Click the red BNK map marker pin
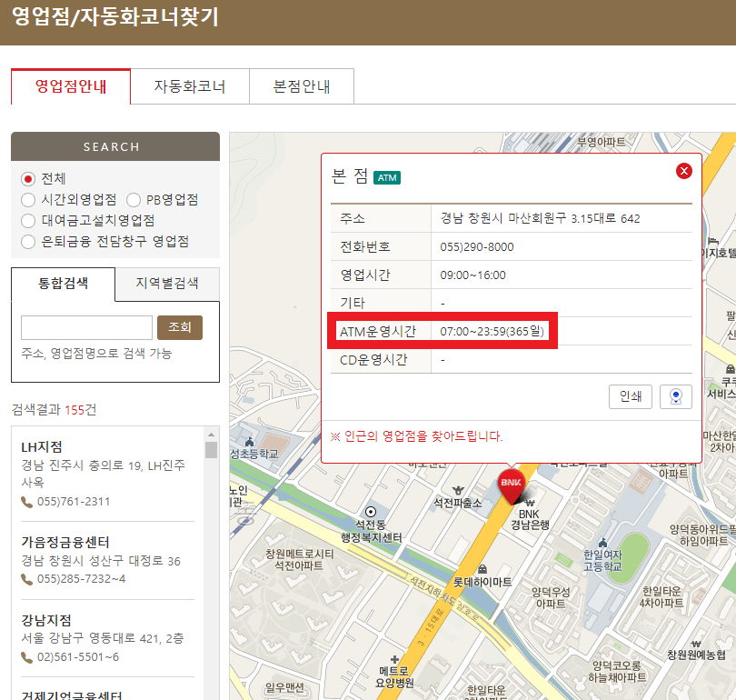The height and width of the screenshot is (700, 736). coord(511,482)
